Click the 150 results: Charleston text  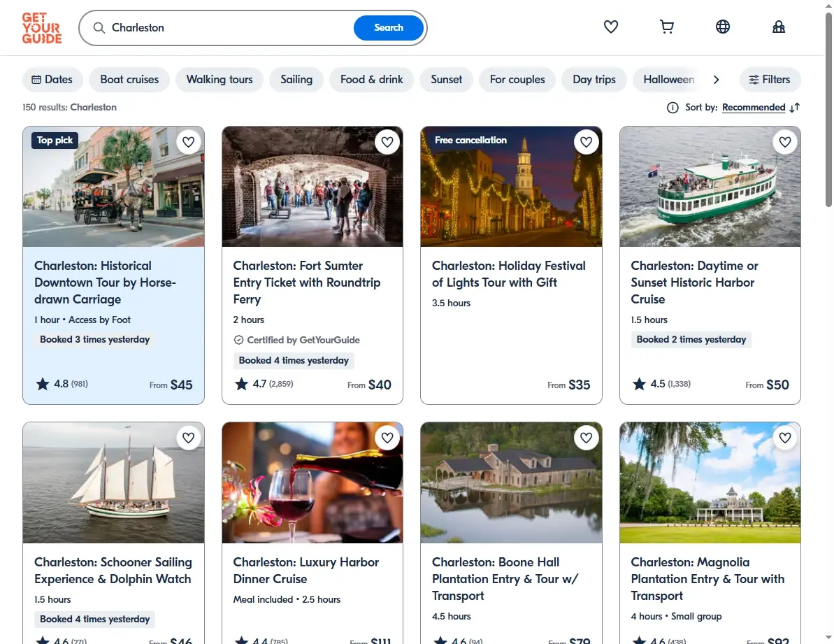[x=69, y=108]
